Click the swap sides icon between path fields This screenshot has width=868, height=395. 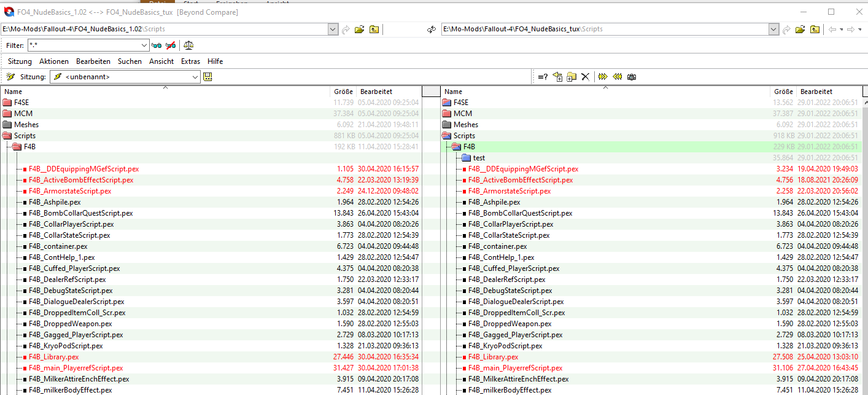[x=431, y=29]
